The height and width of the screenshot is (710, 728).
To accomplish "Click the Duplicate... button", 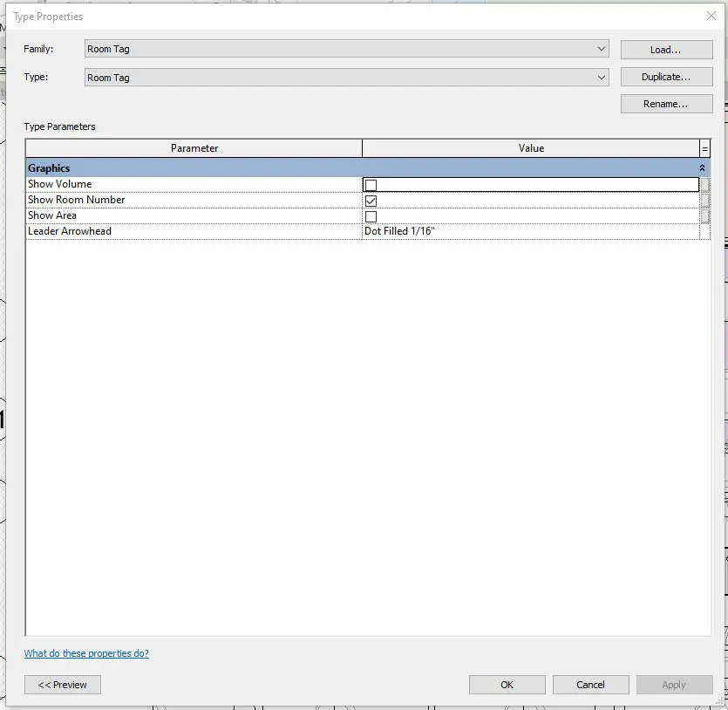I will [666, 77].
